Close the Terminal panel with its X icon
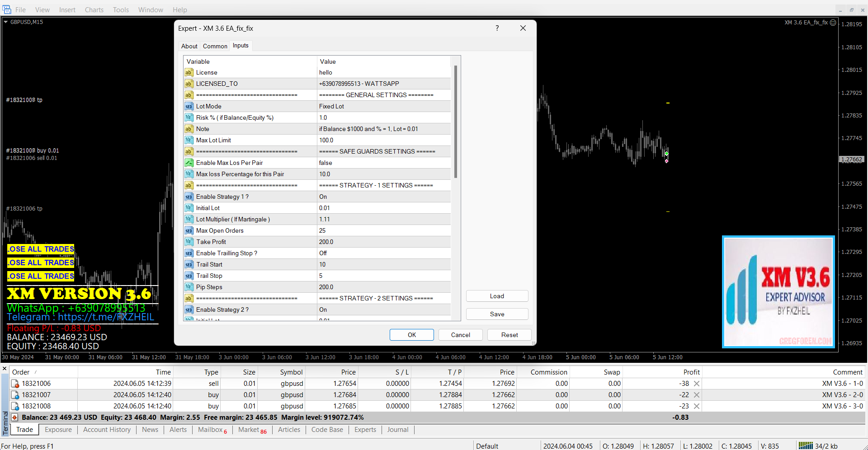Screen dimensions: 868x450 click(x=5, y=369)
